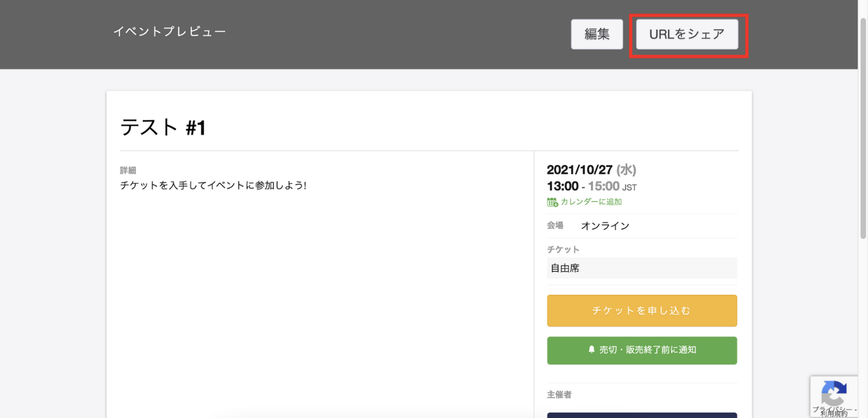Image resolution: width=868 pixels, height=418 pixels.
Task: Click the event description text about tickets
Action: (213, 184)
